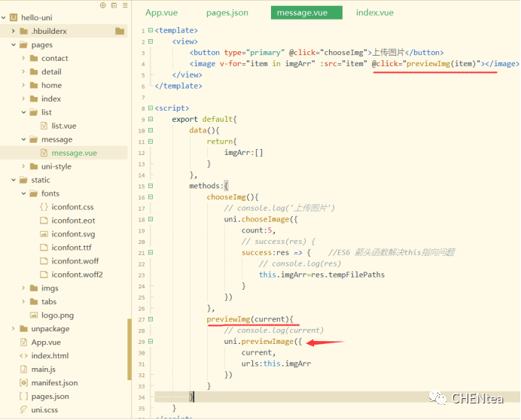
Task: Click the index.html code file icon
Action: pos(23,355)
